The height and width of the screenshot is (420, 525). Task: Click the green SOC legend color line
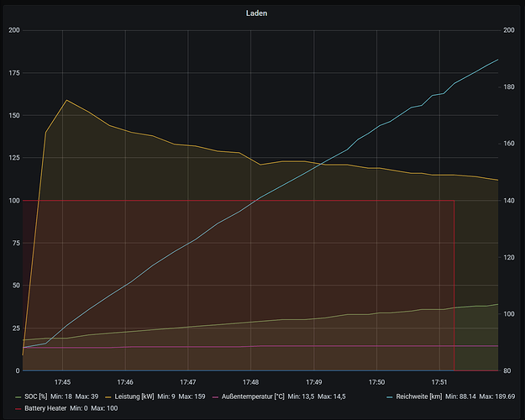pyautogui.click(x=18, y=396)
